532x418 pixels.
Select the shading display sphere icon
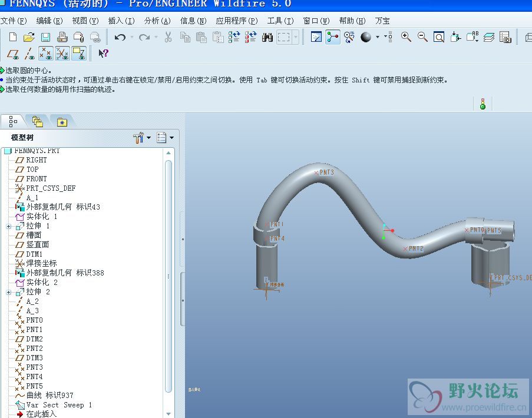(366, 37)
